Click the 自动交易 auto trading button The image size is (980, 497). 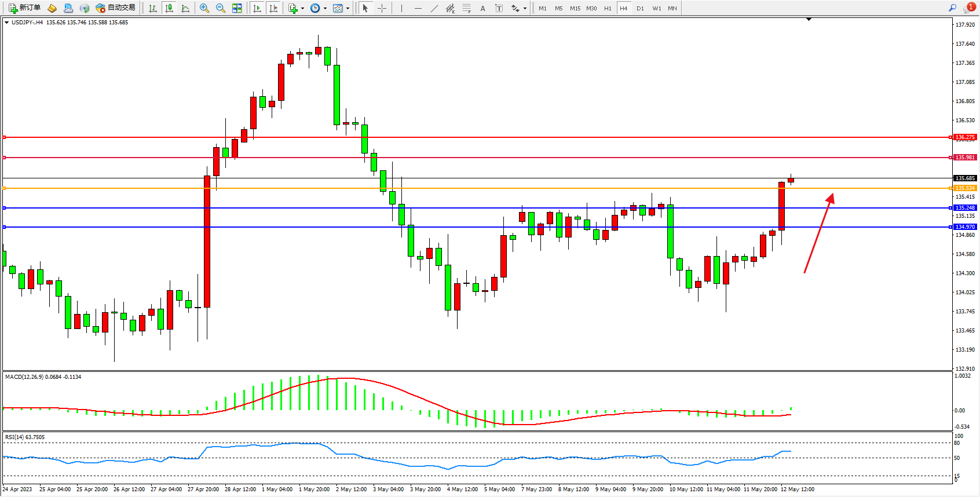coord(116,8)
